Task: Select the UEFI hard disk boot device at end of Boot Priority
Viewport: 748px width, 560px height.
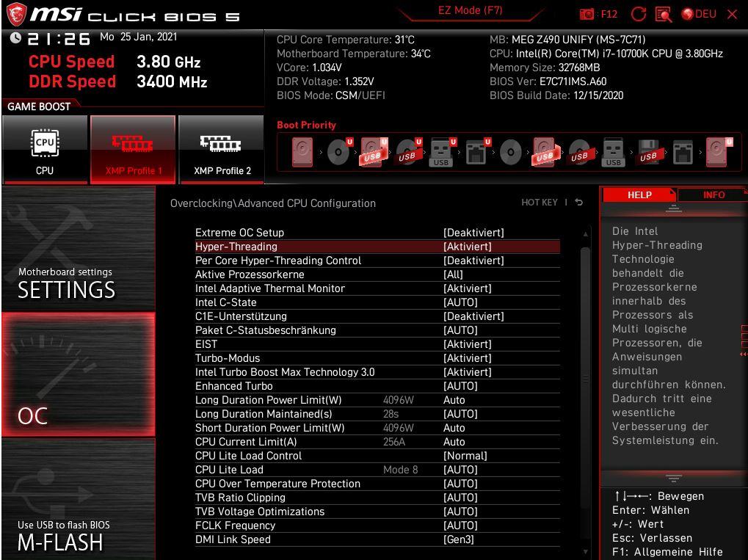Action: coord(719,152)
